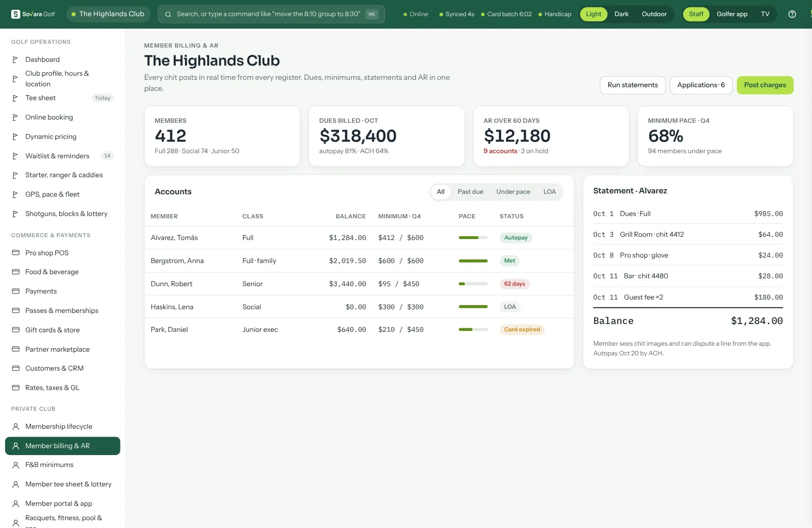Click the Card expired status badge

[x=522, y=330]
